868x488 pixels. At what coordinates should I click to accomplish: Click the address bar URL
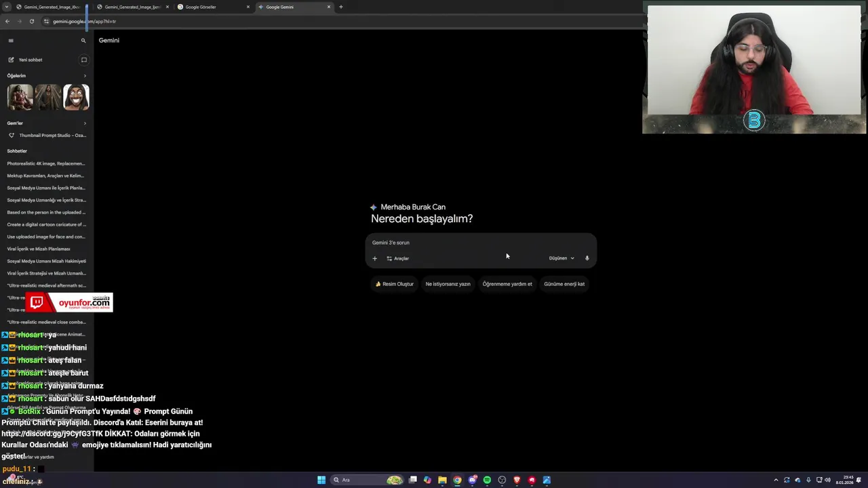(x=84, y=21)
